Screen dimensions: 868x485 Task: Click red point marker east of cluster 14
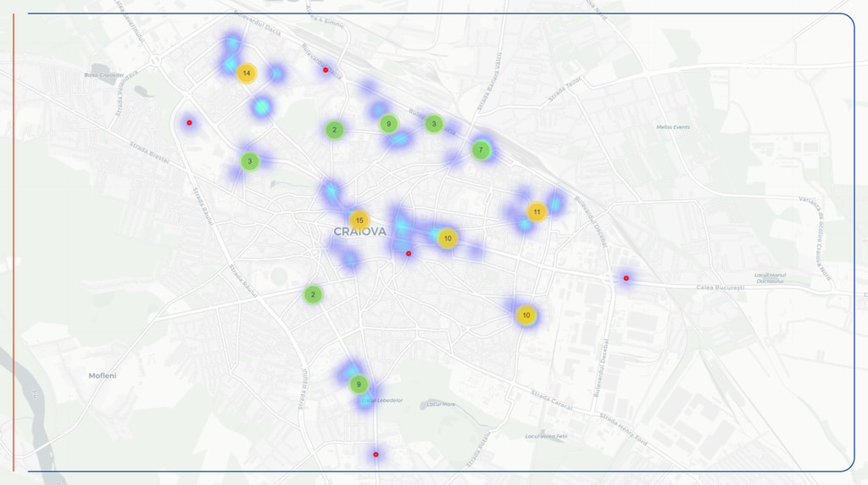325,70
